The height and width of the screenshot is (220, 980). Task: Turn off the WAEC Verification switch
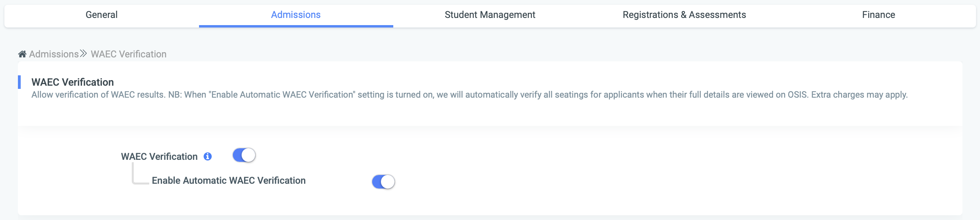(x=244, y=155)
